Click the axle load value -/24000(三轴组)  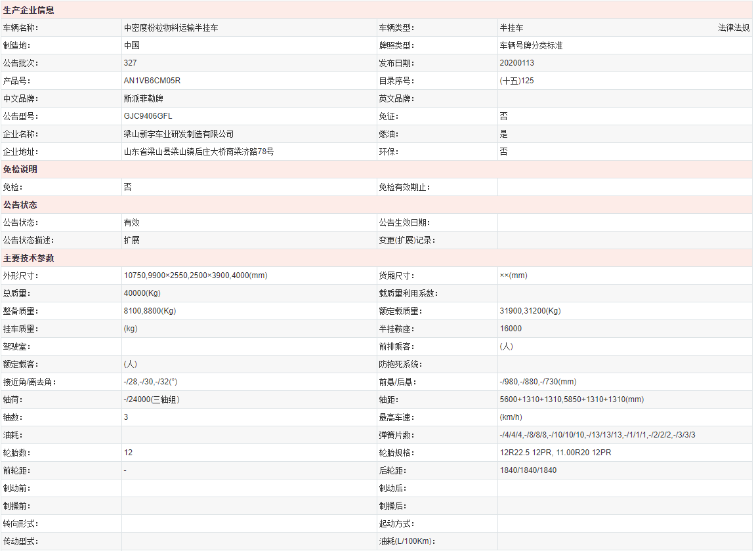click(x=152, y=399)
